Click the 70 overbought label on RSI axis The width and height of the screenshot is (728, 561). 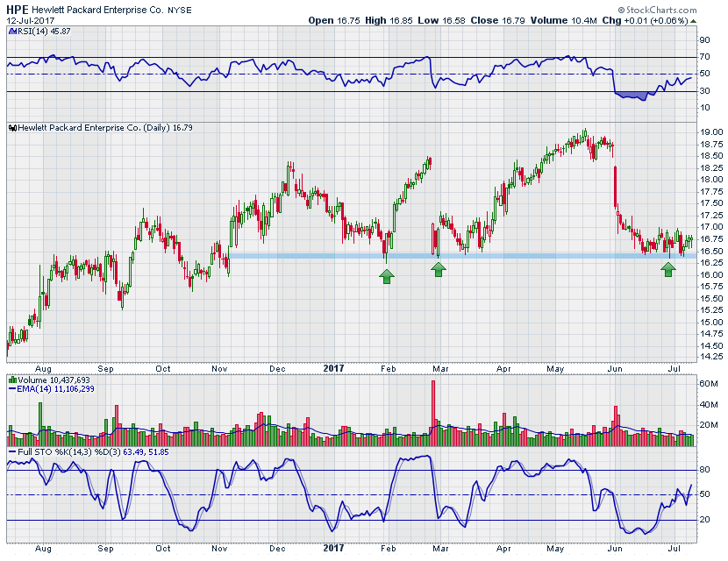click(x=705, y=57)
